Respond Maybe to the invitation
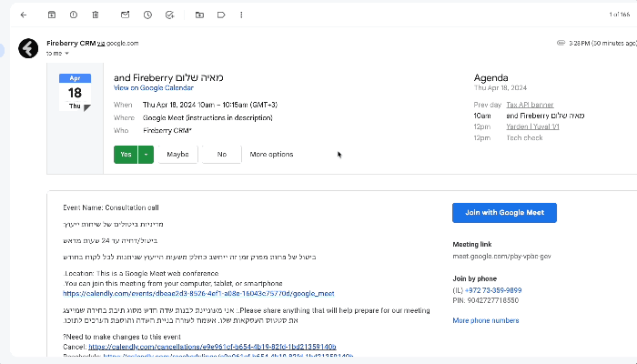 tap(177, 155)
